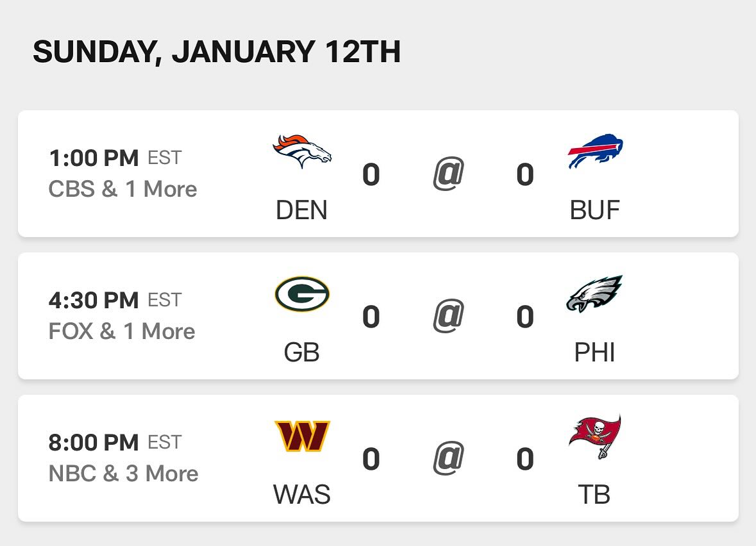Select the Philadelphia Eagles logo
This screenshot has height=546, width=756.
tap(594, 294)
